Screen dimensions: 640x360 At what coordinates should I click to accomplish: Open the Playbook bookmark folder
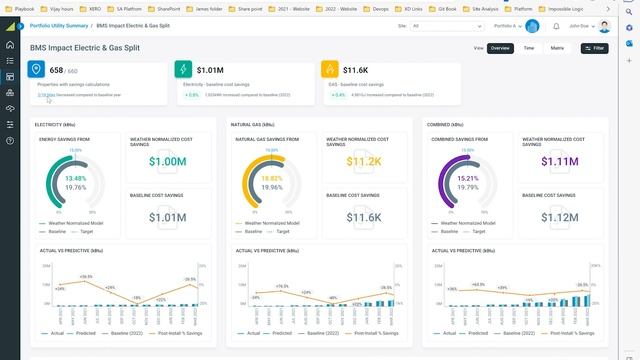click(x=20, y=9)
